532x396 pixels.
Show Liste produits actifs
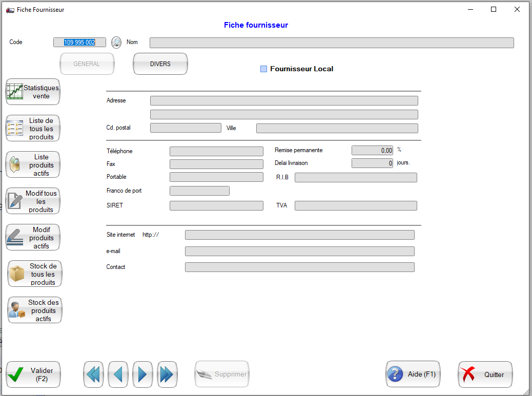click(x=33, y=165)
